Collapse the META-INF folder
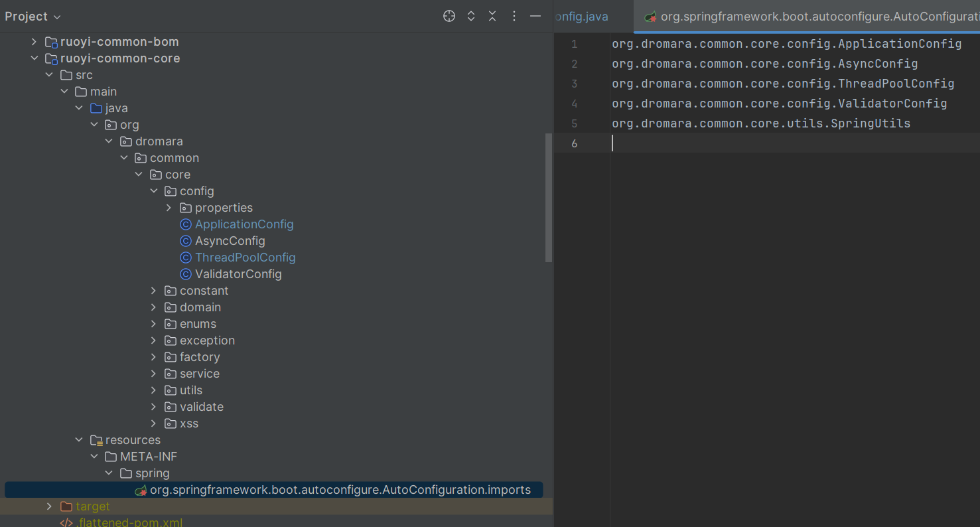Image resolution: width=980 pixels, height=527 pixels. [x=94, y=456]
